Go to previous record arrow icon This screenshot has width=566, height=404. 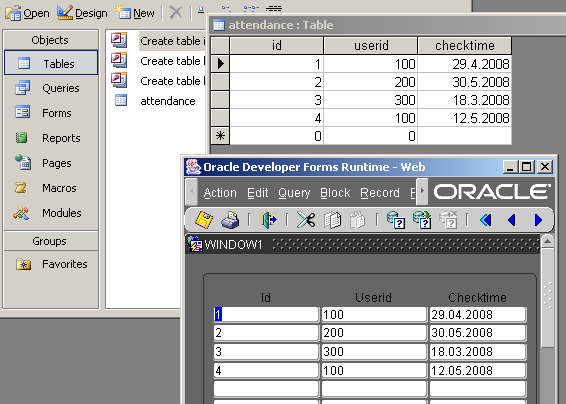(x=511, y=220)
